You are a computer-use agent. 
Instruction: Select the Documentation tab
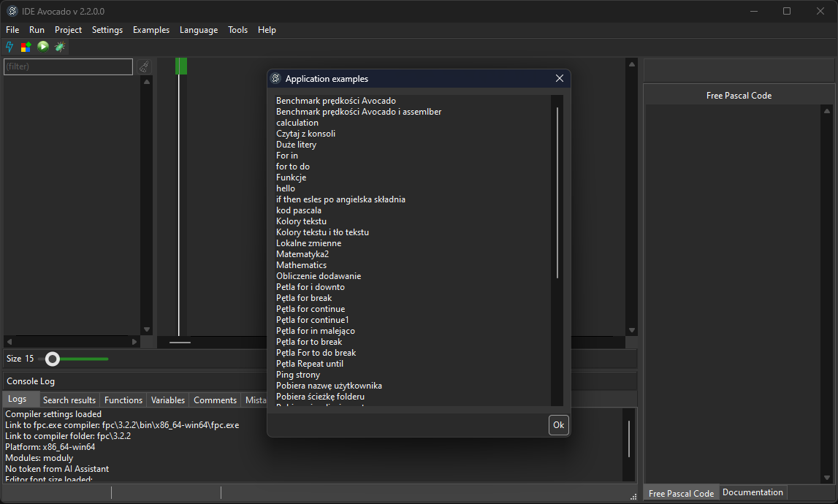[753, 492]
